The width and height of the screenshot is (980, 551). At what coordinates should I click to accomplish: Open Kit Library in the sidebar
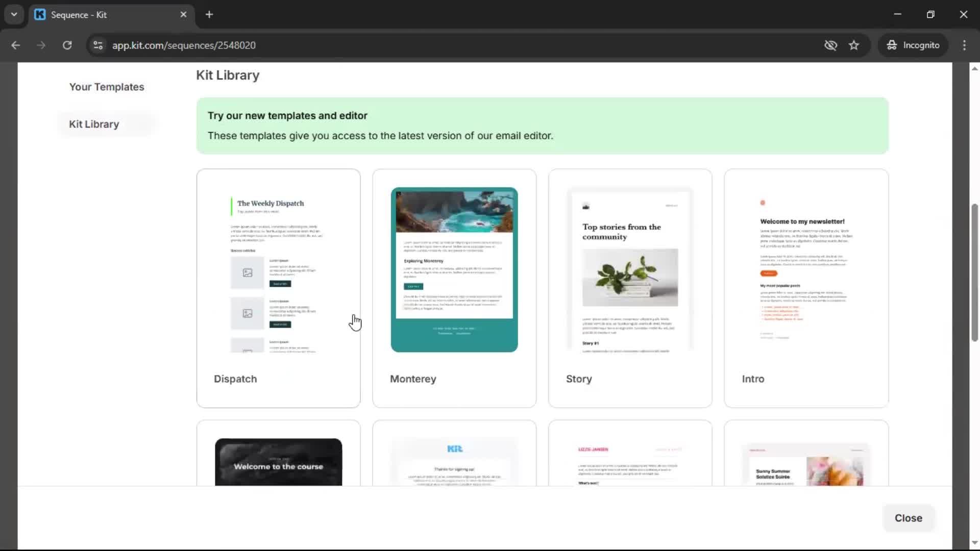[94, 124]
